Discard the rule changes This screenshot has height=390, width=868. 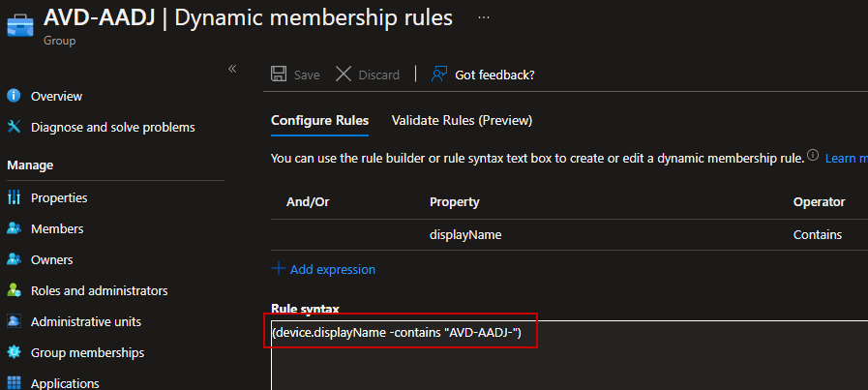pos(368,75)
